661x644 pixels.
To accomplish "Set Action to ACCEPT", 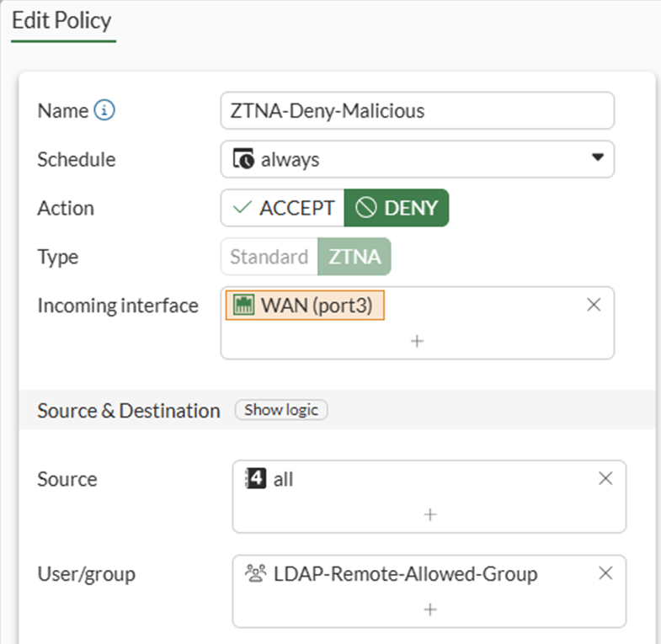I will click(x=283, y=208).
